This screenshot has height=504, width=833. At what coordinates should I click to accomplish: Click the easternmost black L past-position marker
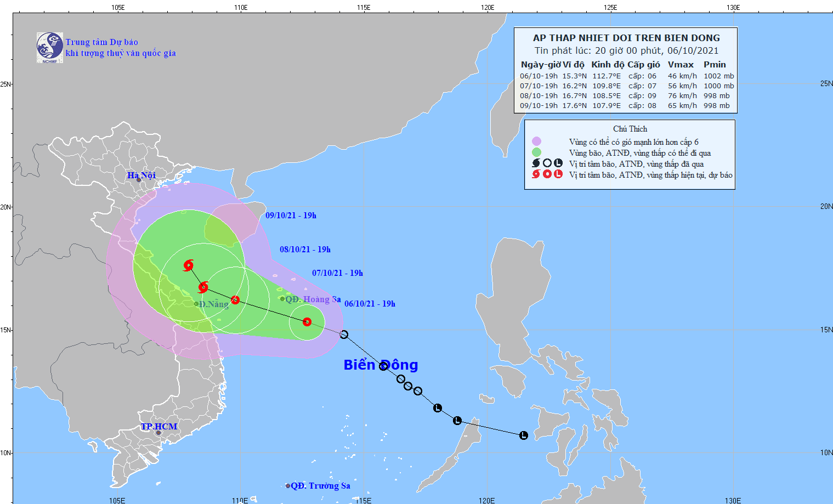(x=524, y=435)
